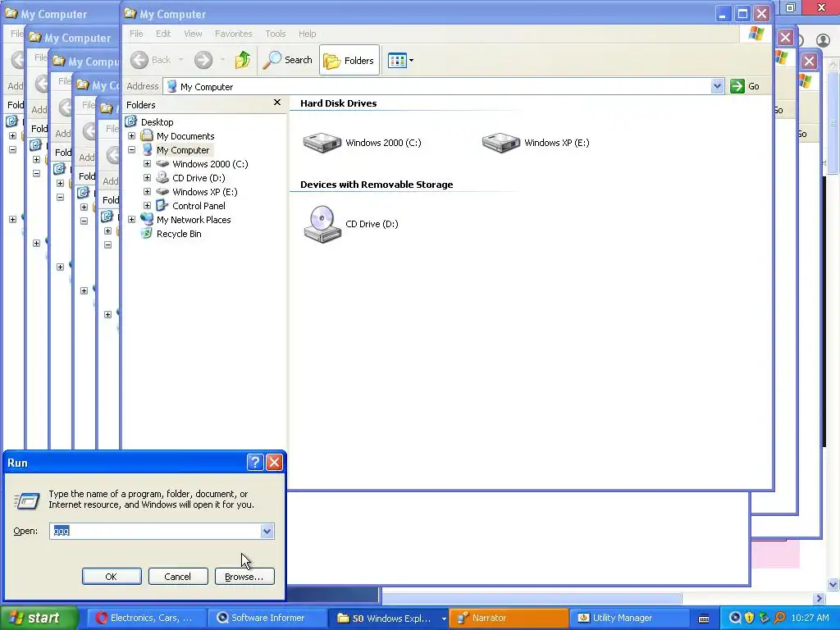Open Run dialog command history dropdown
840x630 pixels.
click(x=267, y=531)
